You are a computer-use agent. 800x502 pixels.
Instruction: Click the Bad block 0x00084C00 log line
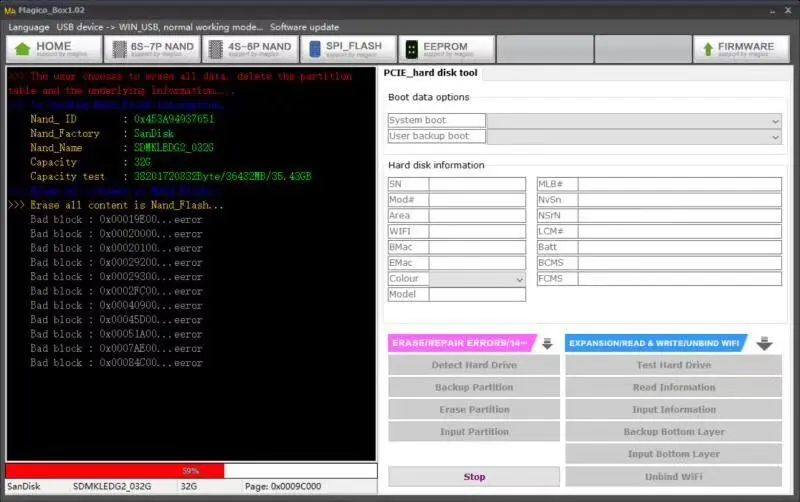coord(116,363)
